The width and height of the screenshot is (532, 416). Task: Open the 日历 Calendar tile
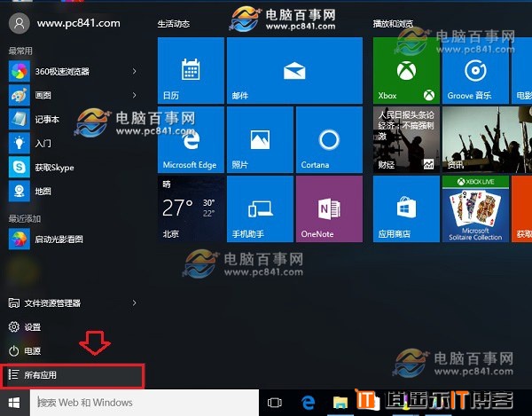pos(191,71)
